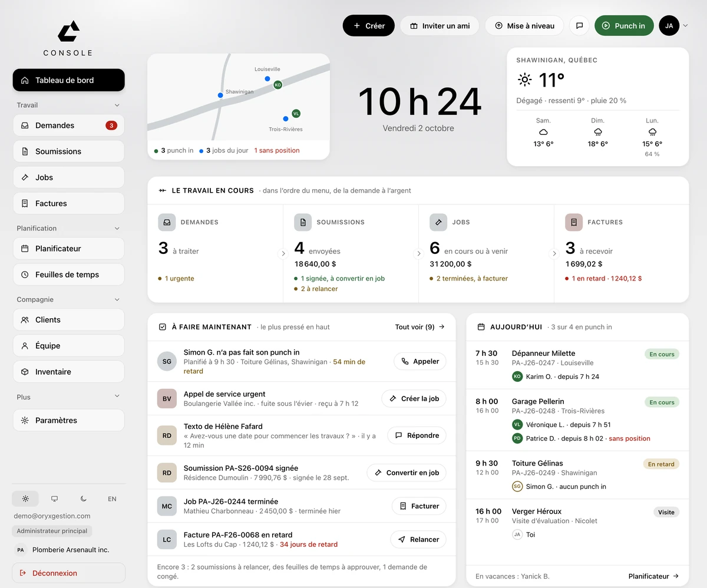
Task: Click the arrows icon beside Le travail en cours
Action: (162, 191)
